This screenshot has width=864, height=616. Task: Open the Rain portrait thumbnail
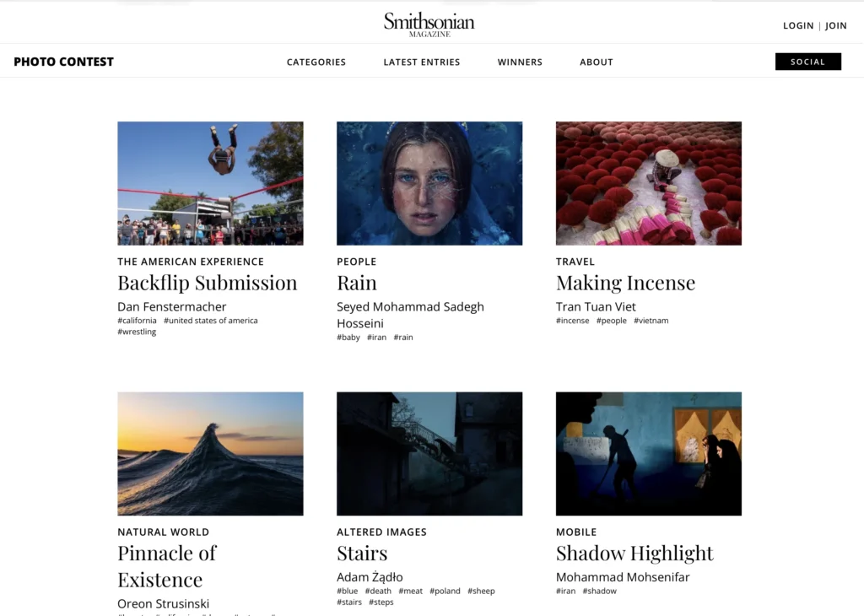click(x=429, y=183)
